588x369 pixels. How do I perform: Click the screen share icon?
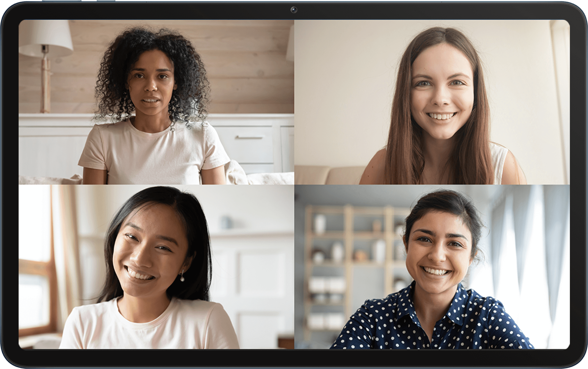tap(294, 185)
